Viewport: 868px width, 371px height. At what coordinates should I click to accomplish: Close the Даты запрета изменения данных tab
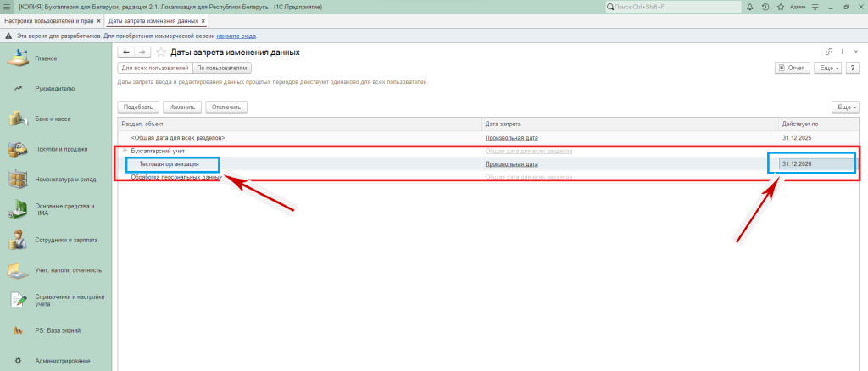coord(203,20)
